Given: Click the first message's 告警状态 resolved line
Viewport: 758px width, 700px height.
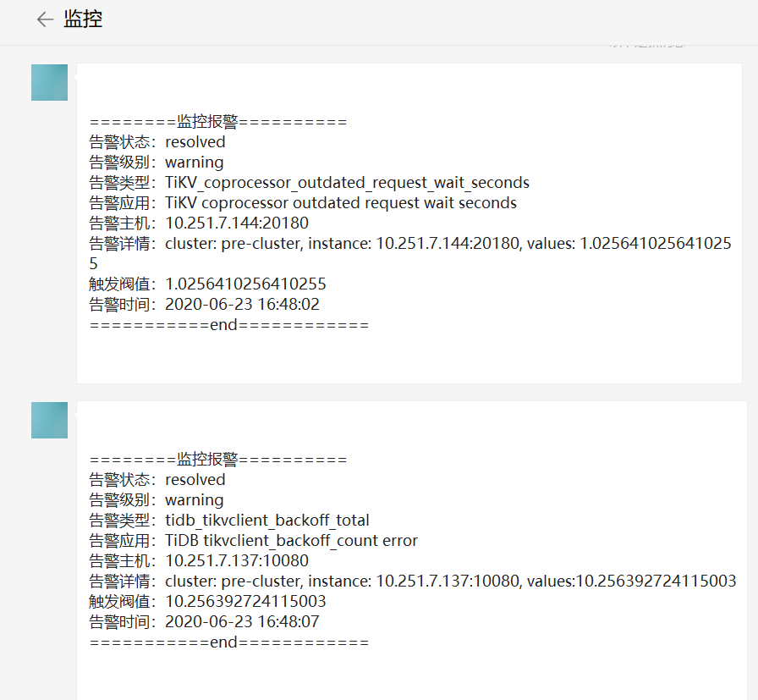Looking at the screenshot, I should pos(157,142).
